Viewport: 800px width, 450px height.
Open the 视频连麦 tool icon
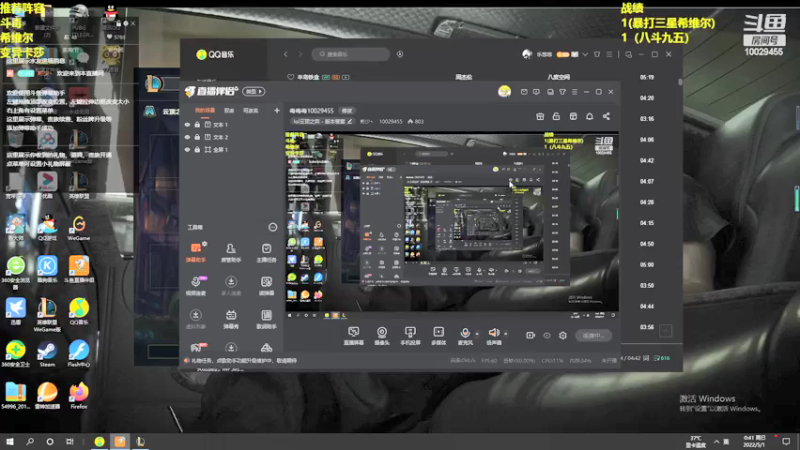195,285
